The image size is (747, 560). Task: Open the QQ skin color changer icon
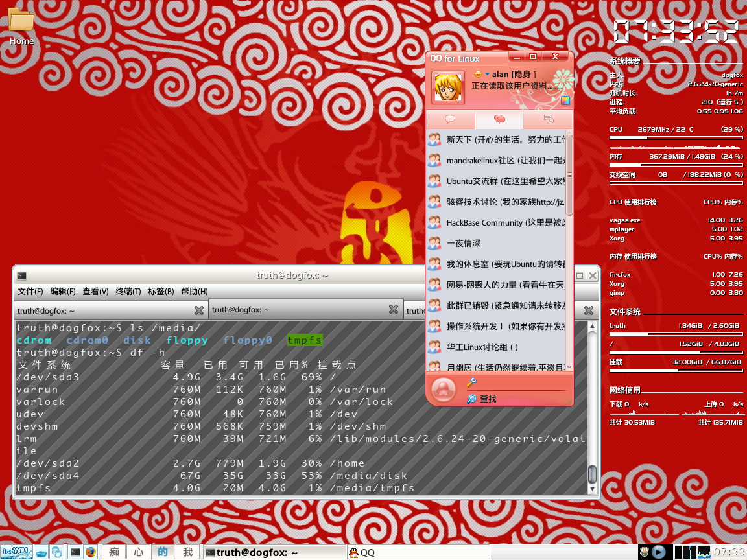565,100
